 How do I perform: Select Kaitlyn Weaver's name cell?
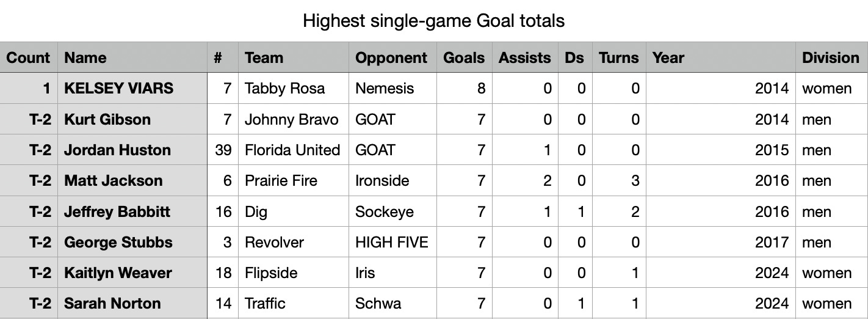point(132,273)
